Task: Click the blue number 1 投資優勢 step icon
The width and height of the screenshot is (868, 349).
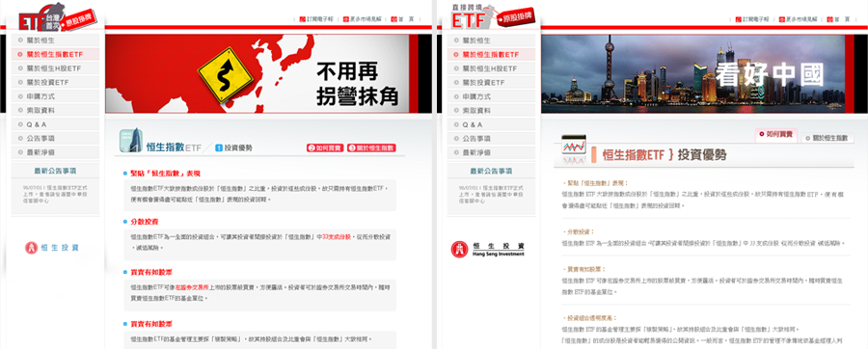Action: pos(219,148)
